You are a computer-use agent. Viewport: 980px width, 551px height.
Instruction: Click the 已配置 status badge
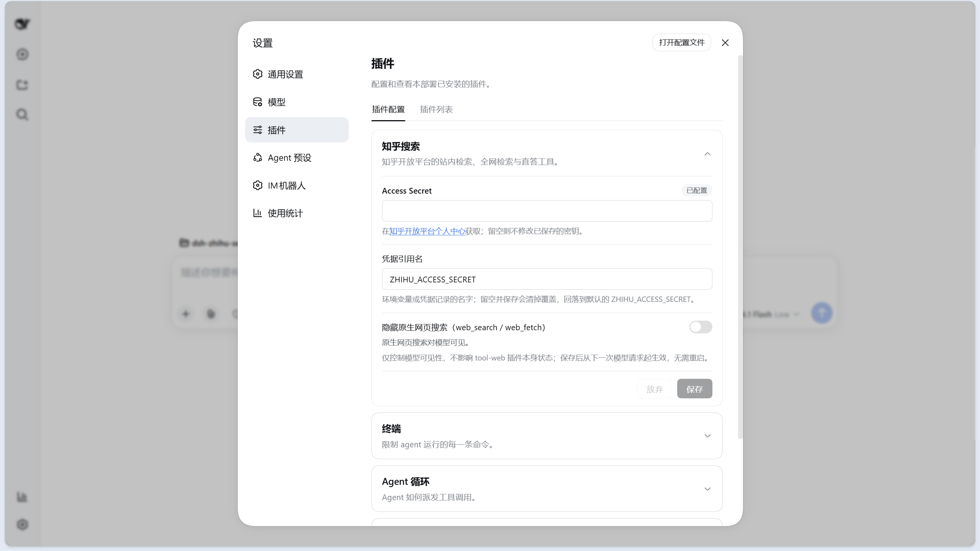click(697, 190)
